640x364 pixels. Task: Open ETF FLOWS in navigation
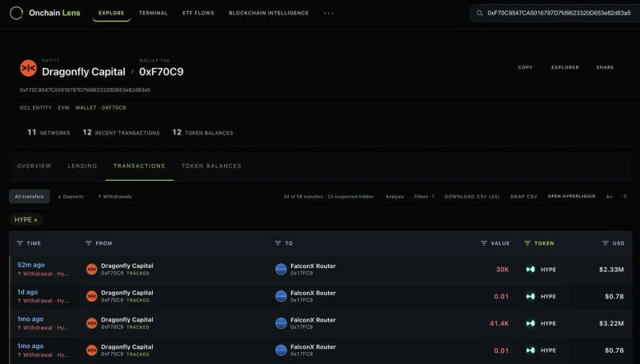point(198,13)
